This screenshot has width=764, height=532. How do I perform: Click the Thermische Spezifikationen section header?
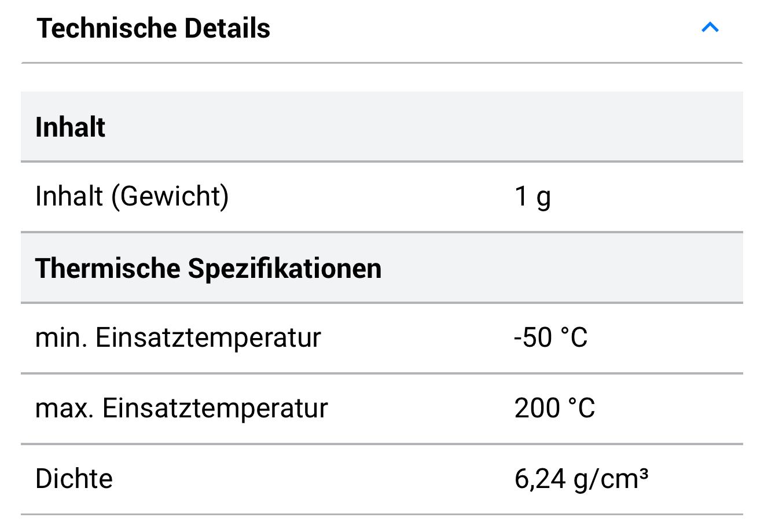coord(208,269)
